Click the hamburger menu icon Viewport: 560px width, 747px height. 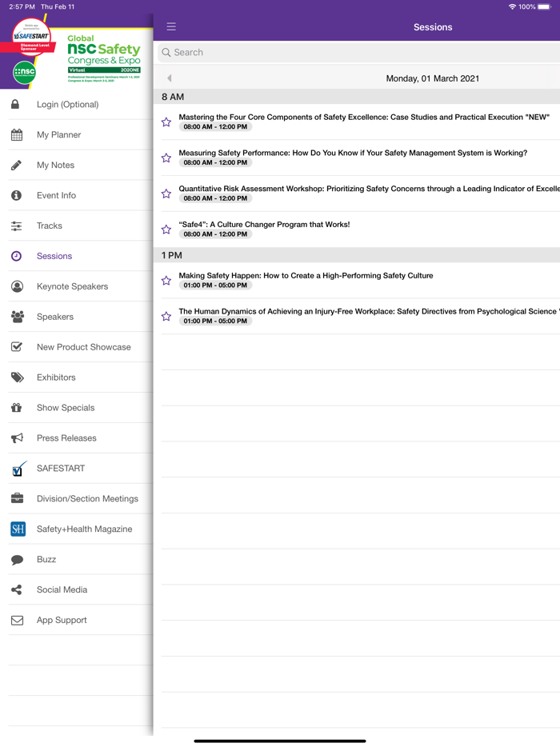(171, 27)
